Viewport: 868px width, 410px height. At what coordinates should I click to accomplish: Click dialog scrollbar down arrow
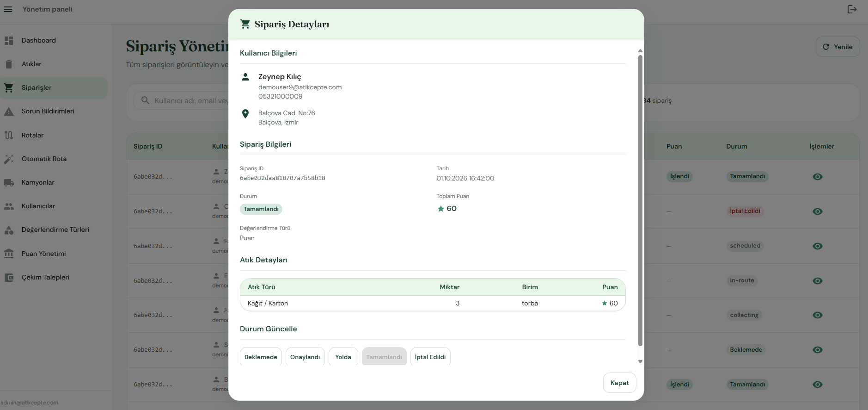pyautogui.click(x=640, y=362)
